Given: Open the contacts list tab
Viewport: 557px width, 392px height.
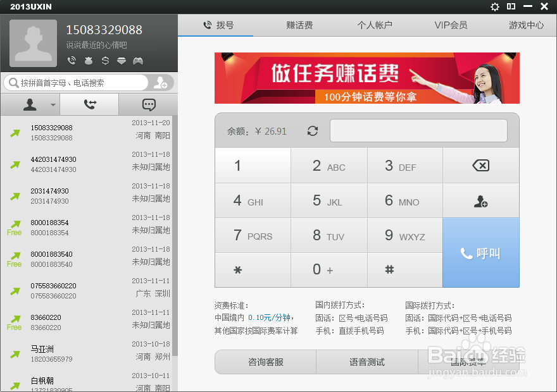Looking at the screenshot, I should pos(30,105).
